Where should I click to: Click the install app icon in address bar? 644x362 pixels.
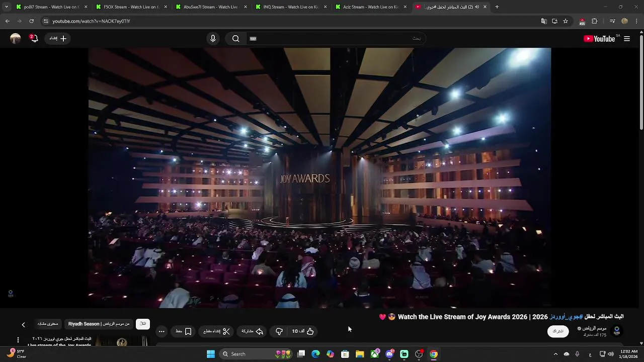554,21
